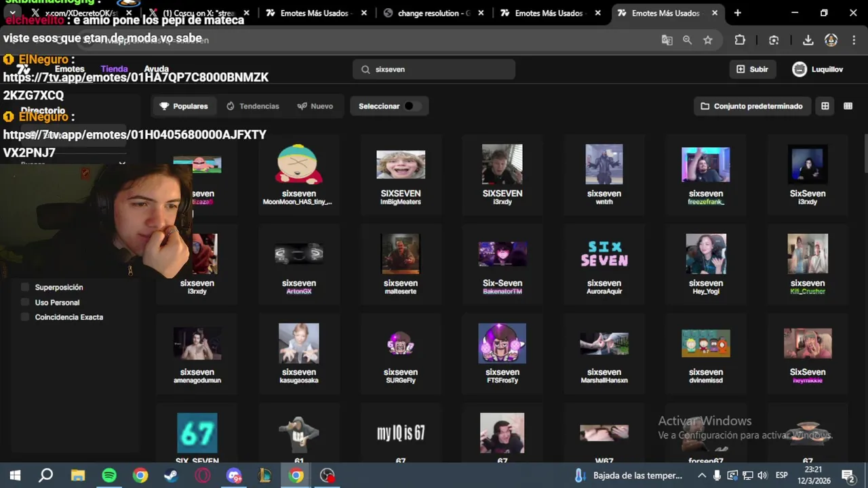Open SIXSEVEN emote by ImBigMeaters
This screenshot has height=488, width=868.
point(401,175)
